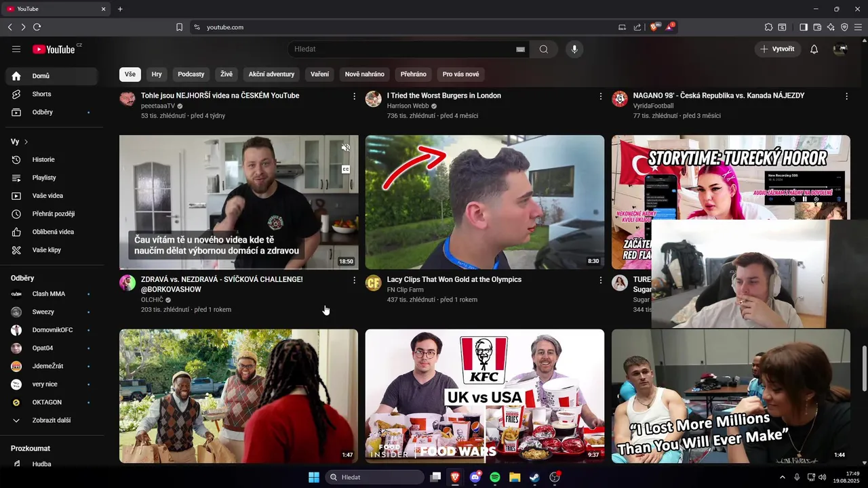Open JdemeŽrát subscription channel
The height and width of the screenshot is (488, 868).
(x=52, y=366)
